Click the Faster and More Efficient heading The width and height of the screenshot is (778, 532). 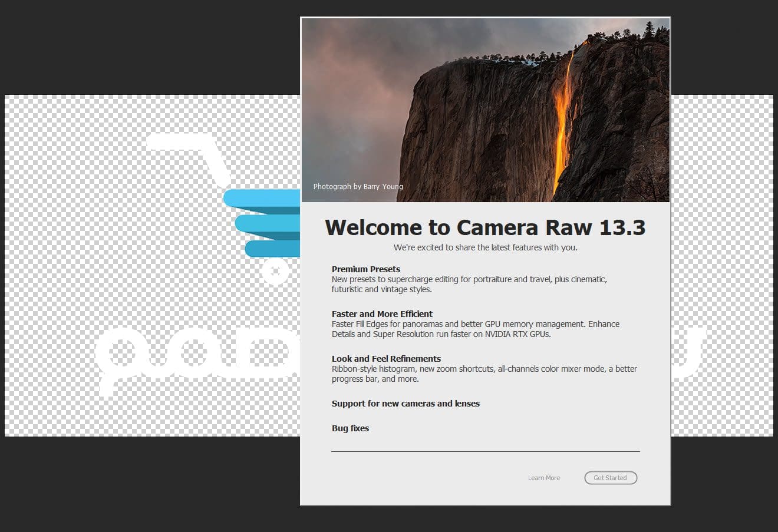(x=382, y=314)
